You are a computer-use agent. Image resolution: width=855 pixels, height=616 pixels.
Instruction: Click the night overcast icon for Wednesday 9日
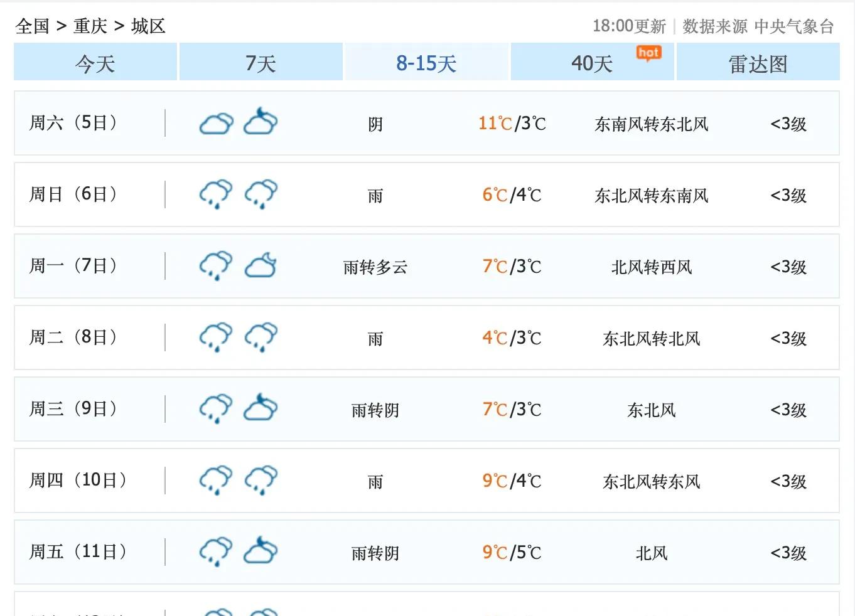point(261,408)
